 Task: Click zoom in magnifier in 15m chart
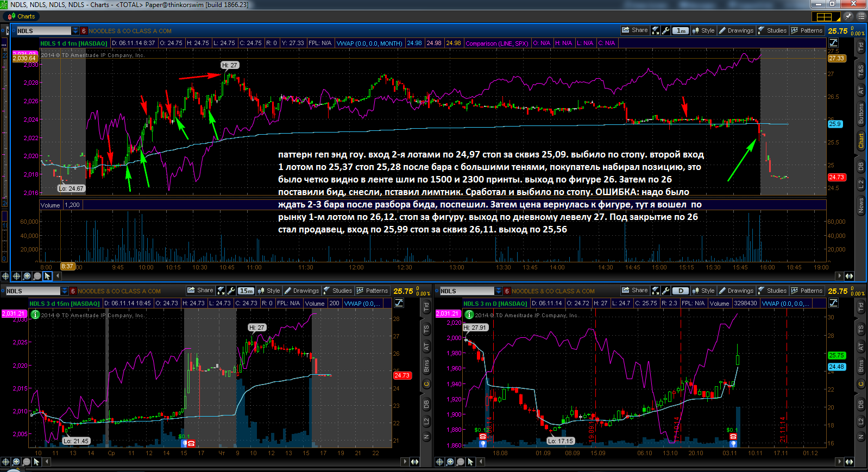(x=16, y=462)
